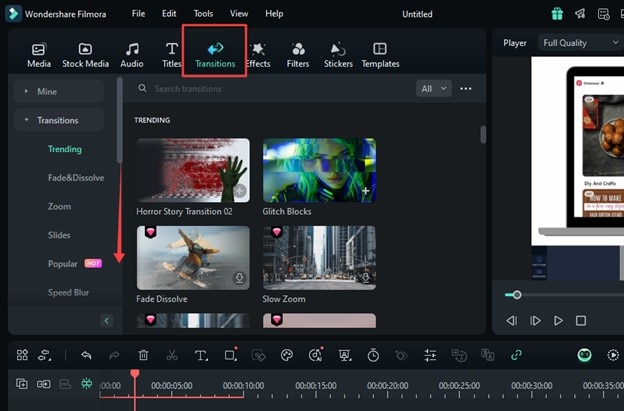Image resolution: width=624 pixels, height=411 pixels.
Task: Click the AI audio icon in toolbar
Action: tap(316, 355)
